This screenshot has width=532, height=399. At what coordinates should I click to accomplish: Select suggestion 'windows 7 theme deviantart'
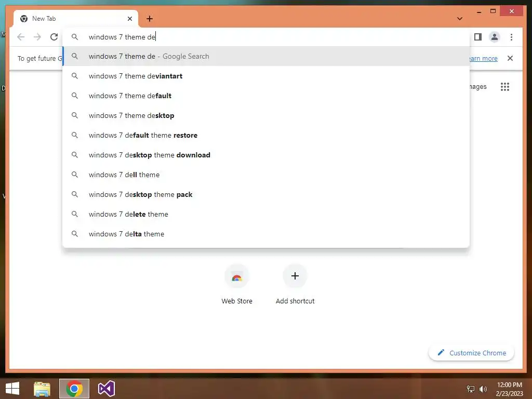pyautogui.click(x=266, y=76)
